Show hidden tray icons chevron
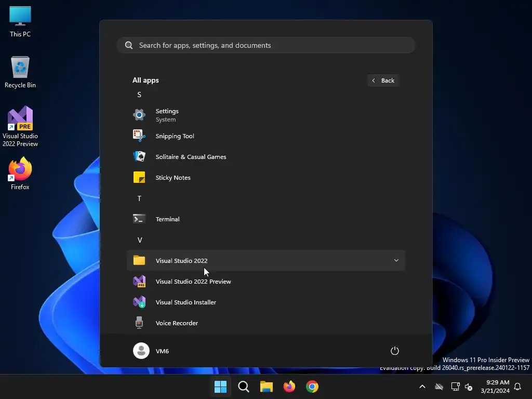 [422, 387]
